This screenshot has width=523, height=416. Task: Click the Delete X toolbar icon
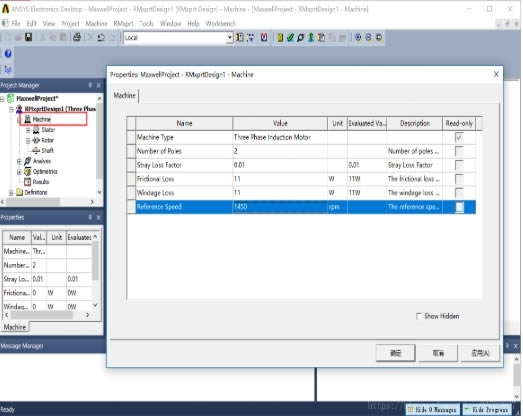pyautogui.click(x=89, y=37)
